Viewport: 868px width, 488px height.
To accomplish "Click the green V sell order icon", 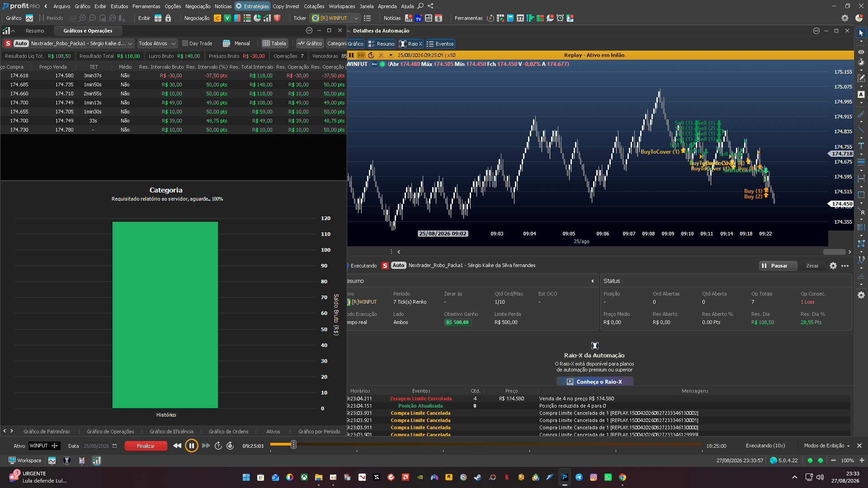I will (x=227, y=18).
